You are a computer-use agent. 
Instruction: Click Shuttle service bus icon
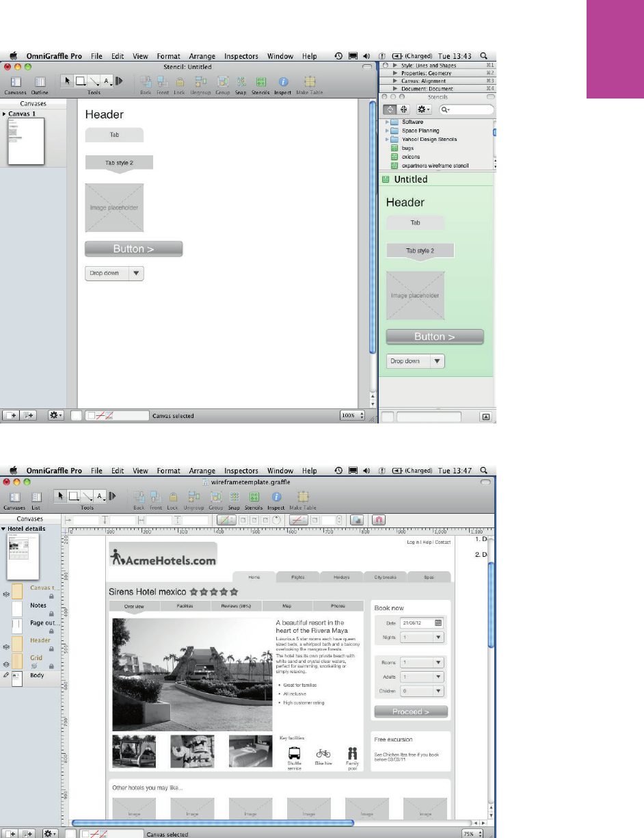click(x=294, y=753)
